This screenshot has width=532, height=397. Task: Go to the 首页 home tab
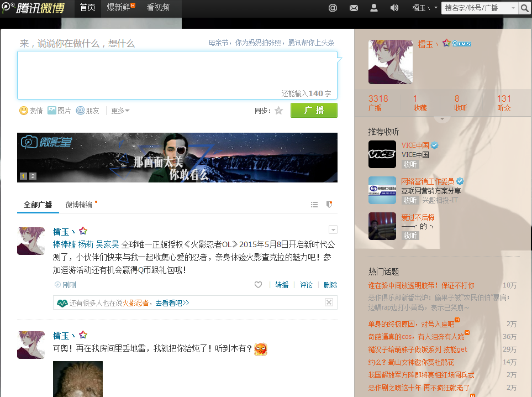[87, 8]
